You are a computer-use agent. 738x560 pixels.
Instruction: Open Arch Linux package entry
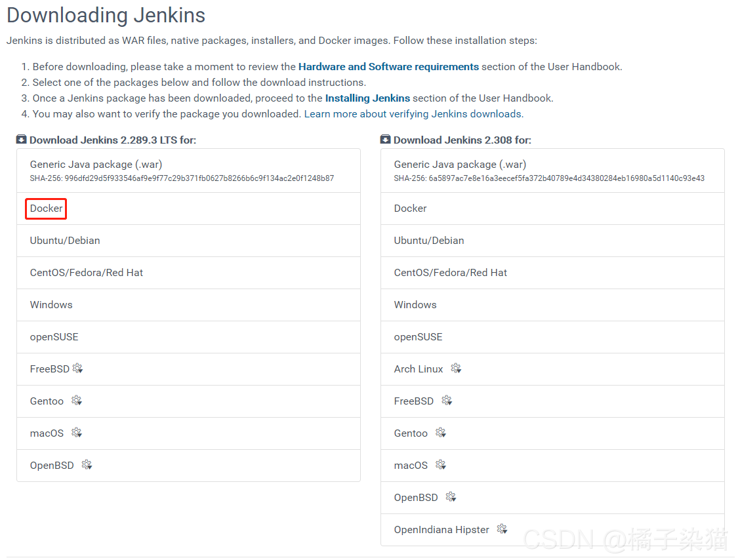[x=552, y=369]
